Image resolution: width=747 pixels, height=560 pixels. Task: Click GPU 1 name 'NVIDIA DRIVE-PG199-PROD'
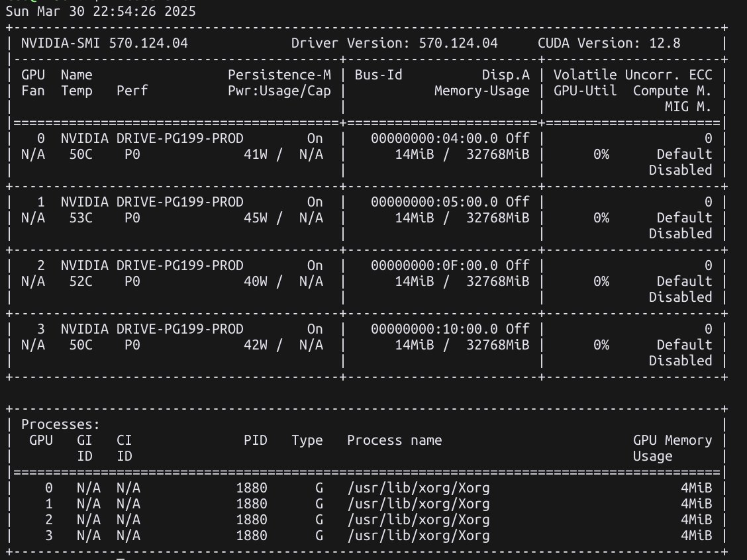click(152, 202)
